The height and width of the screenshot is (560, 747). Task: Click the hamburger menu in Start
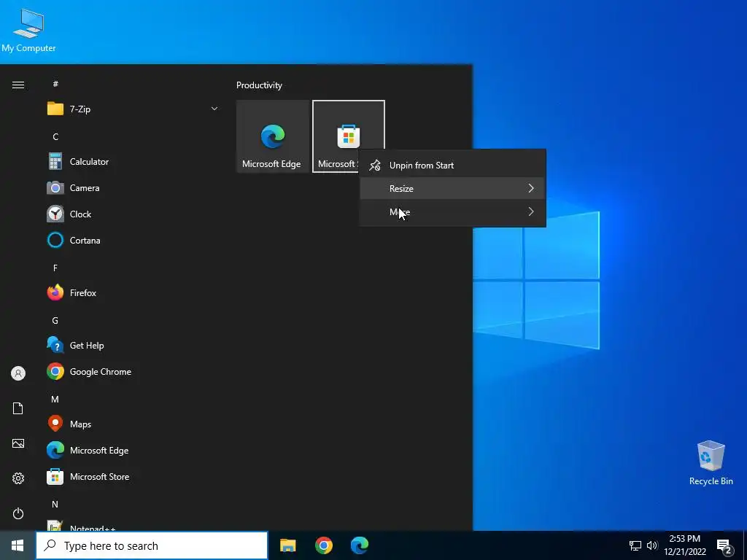point(18,85)
